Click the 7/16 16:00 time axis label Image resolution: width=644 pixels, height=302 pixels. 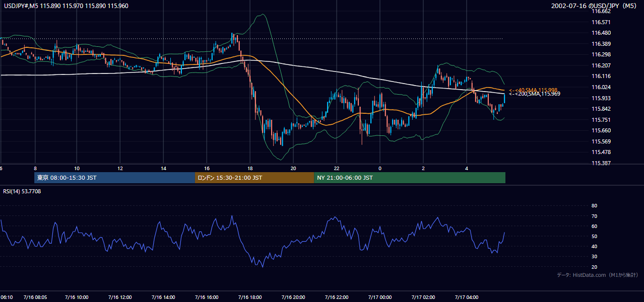207,297
